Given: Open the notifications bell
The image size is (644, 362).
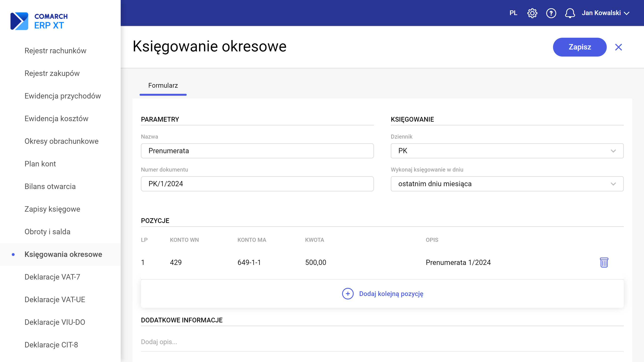Looking at the screenshot, I should [x=570, y=13].
